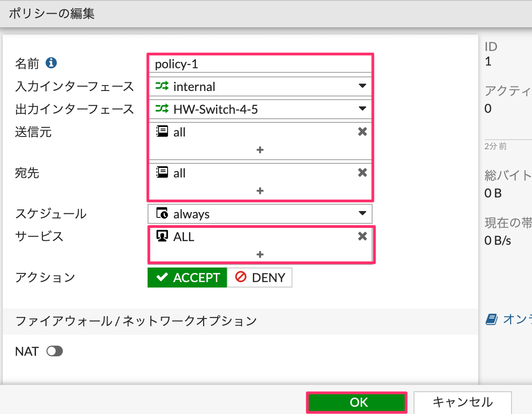
Task: Enable the NAT toggle
Action: [x=54, y=351]
